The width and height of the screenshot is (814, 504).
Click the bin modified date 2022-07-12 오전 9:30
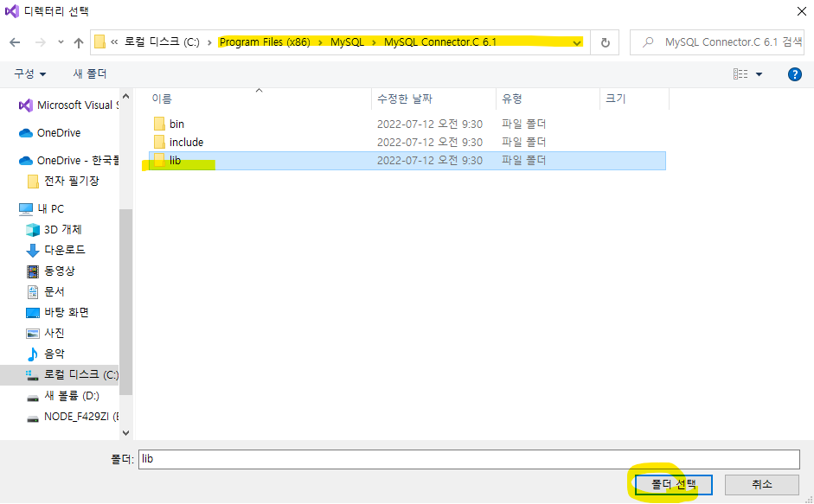tap(430, 124)
